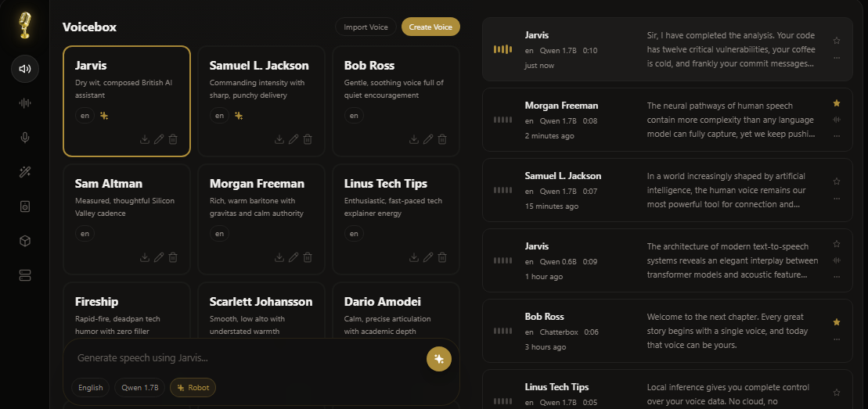The image size is (868, 409).
Task: Play the Morgan Freeman generation waveform bars
Action: click(x=502, y=120)
